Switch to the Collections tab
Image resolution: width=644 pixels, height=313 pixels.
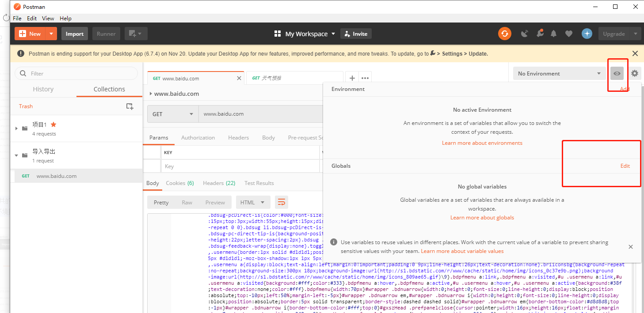(x=109, y=89)
